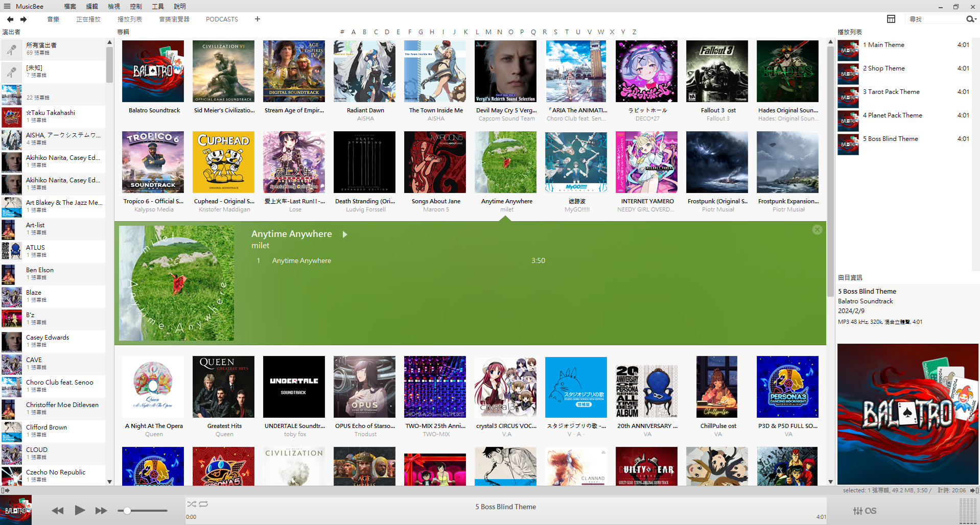Open the Balatro Soundtrack album cover

point(153,71)
